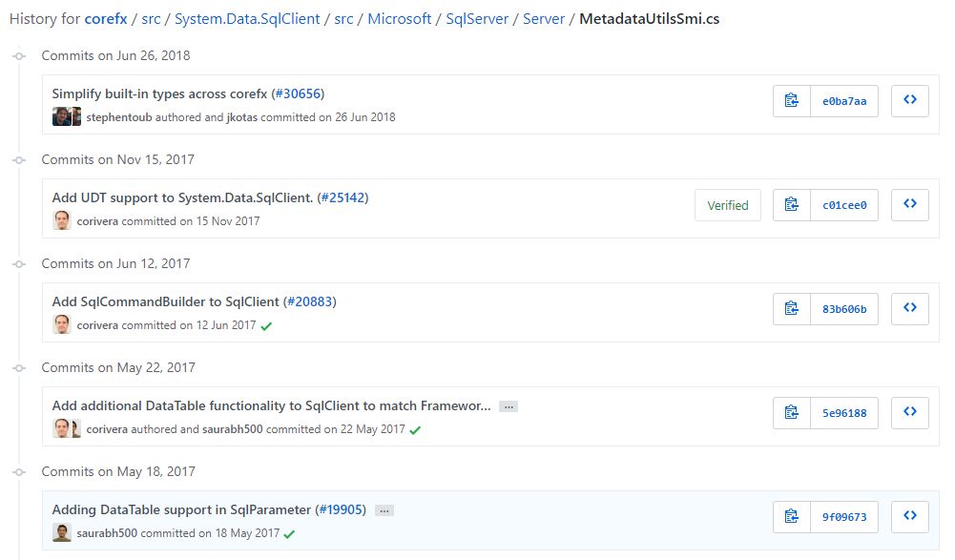Copy full SHA for commit 83b606b
This screenshot has width=955, height=560.
click(791, 309)
